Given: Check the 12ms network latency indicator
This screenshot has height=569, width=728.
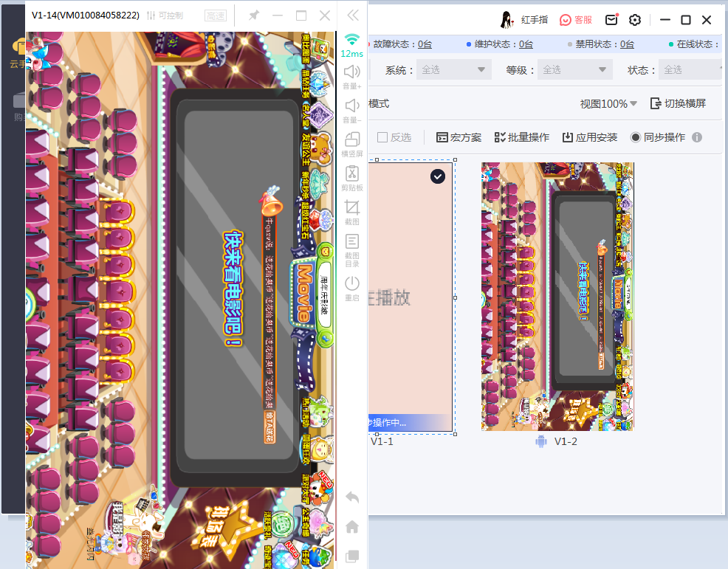Looking at the screenshot, I should point(352,46).
